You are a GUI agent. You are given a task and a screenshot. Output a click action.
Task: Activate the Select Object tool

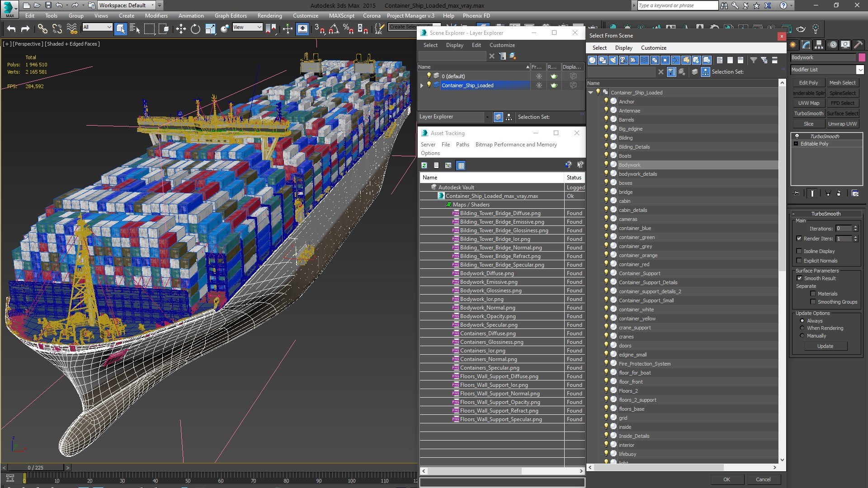[x=120, y=29]
